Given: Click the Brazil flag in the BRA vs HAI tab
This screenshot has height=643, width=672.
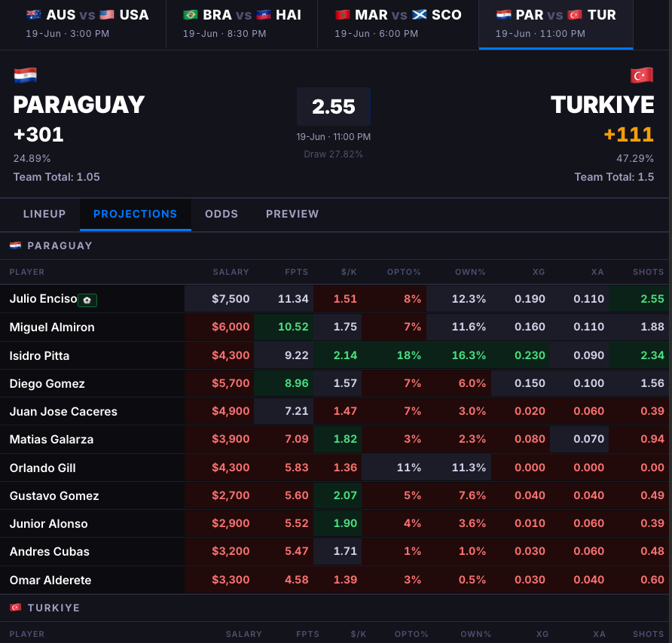Looking at the screenshot, I should tap(191, 15).
